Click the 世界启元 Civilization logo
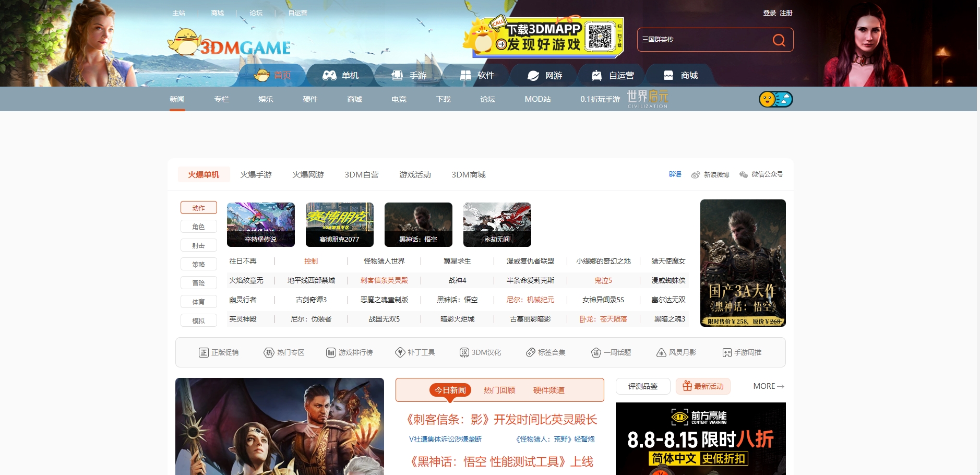The image size is (980, 475). 647,99
